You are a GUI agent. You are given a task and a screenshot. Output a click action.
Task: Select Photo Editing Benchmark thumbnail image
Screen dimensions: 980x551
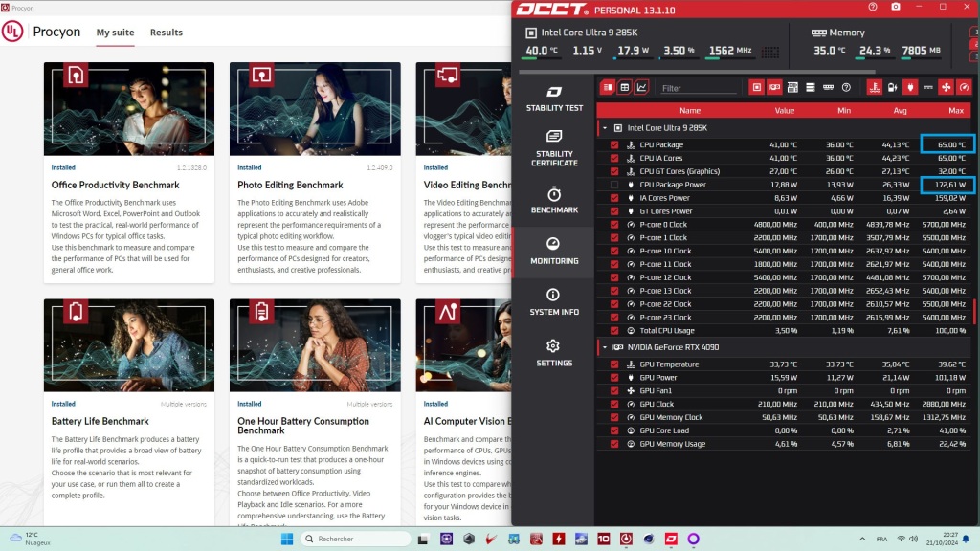(315, 109)
